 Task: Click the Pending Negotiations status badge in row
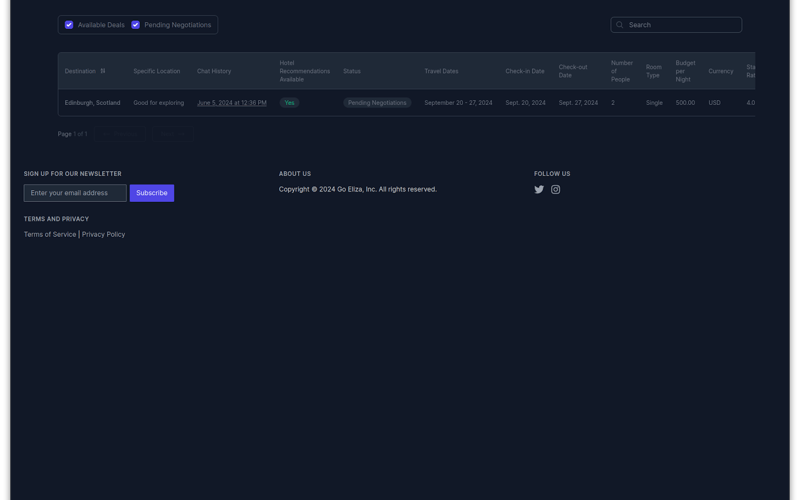pyautogui.click(x=377, y=103)
